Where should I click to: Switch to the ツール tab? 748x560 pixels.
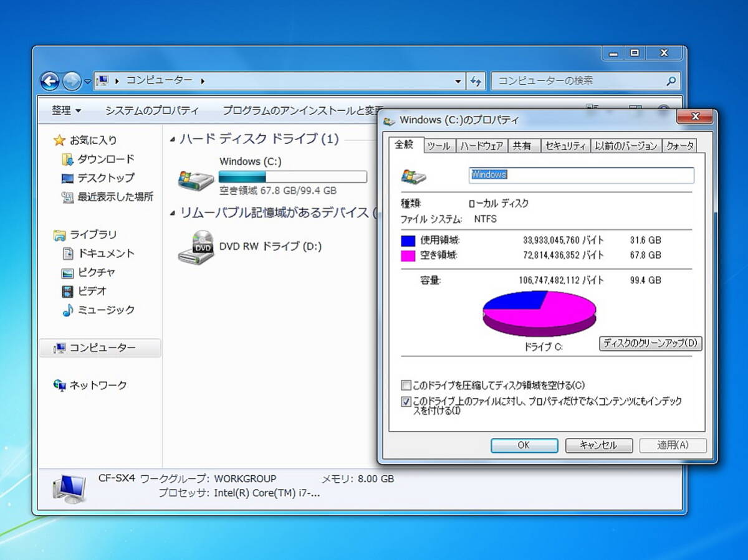[439, 146]
